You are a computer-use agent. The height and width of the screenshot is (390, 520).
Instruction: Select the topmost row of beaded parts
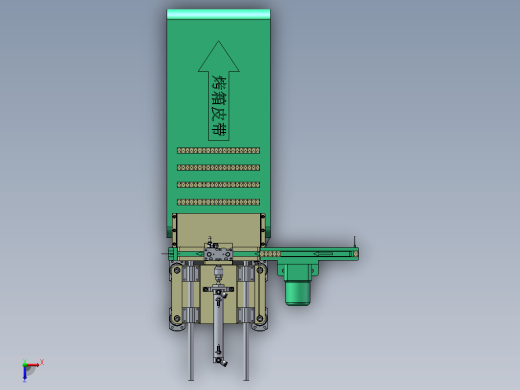(x=218, y=151)
